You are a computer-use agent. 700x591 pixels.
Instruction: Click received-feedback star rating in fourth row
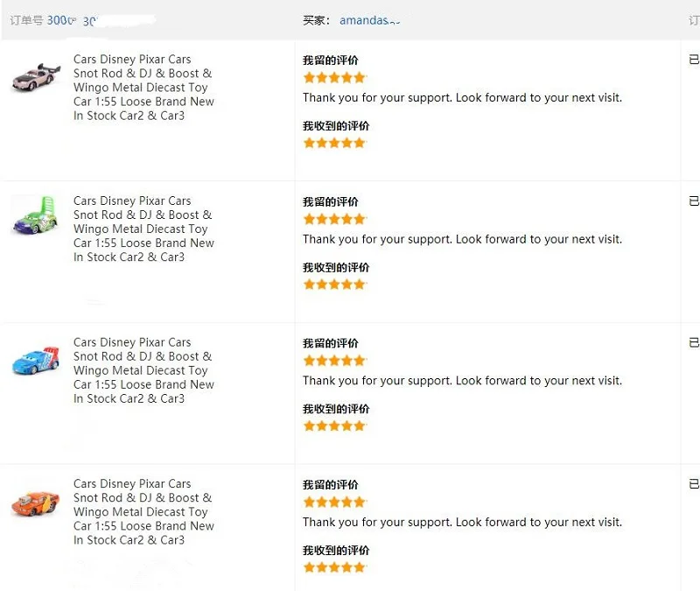point(334,567)
